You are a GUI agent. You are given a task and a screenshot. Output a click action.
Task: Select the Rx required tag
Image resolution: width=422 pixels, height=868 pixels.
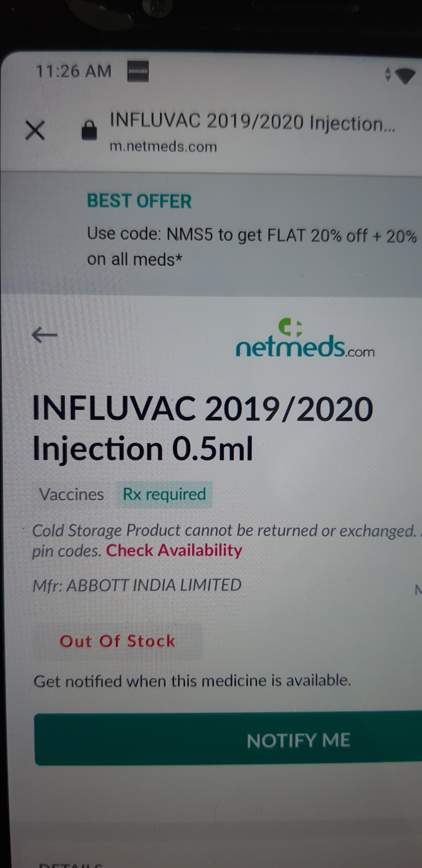pos(164,495)
